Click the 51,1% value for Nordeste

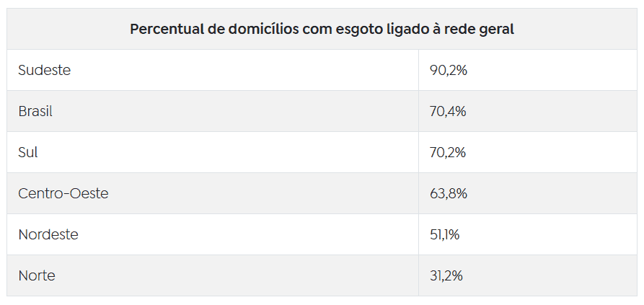point(445,235)
